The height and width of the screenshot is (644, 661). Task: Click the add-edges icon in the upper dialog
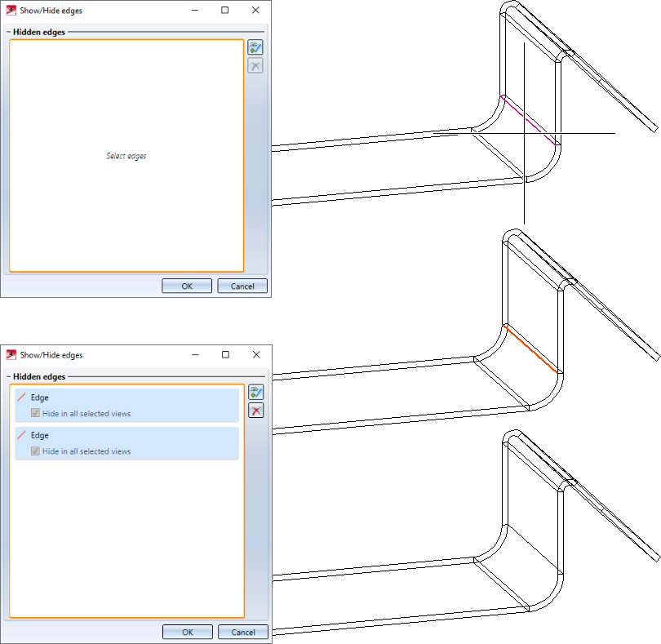click(255, 48)
